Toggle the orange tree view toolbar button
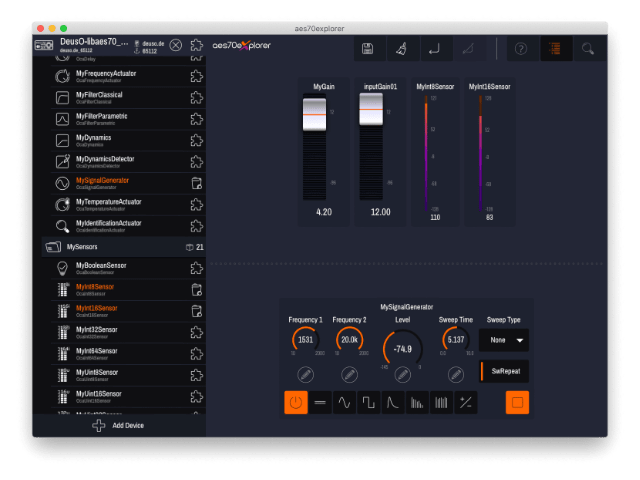 (x=554, y=48)
